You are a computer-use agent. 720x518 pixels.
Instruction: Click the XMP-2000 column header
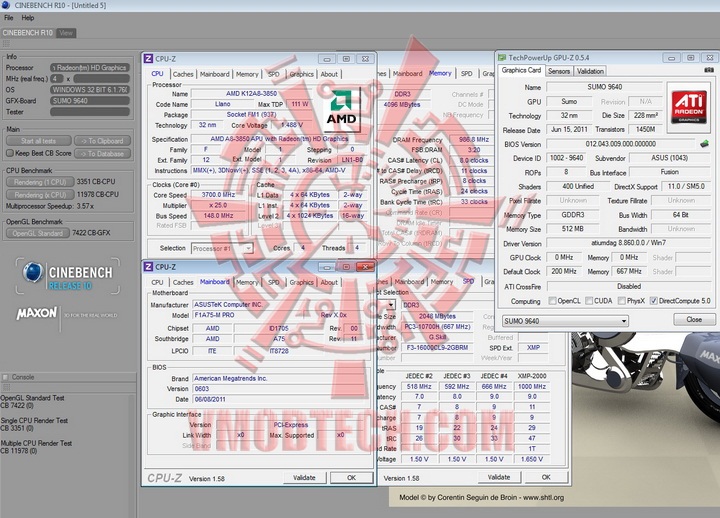coord(532,376)
